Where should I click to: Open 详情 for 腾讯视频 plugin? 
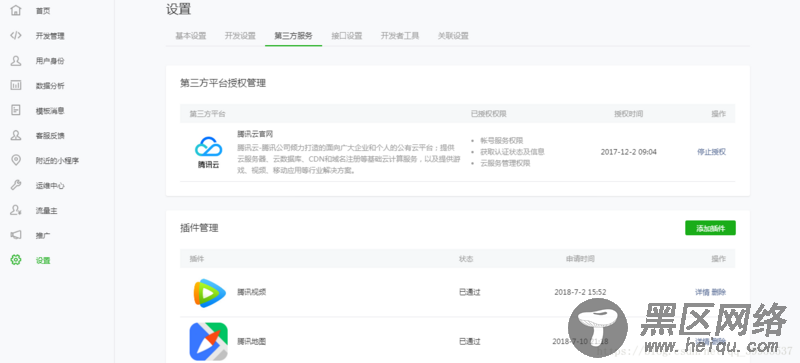click(702, 292)
